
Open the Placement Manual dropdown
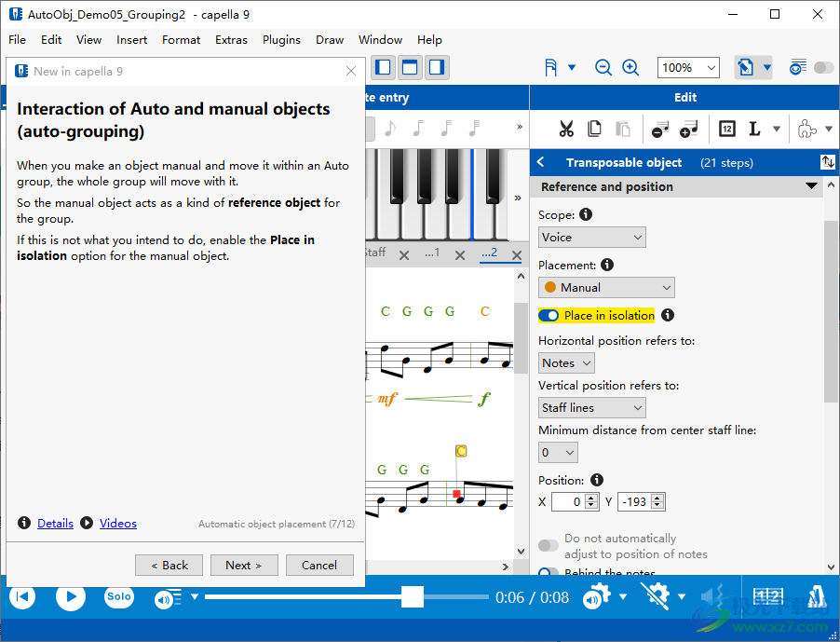606,288
